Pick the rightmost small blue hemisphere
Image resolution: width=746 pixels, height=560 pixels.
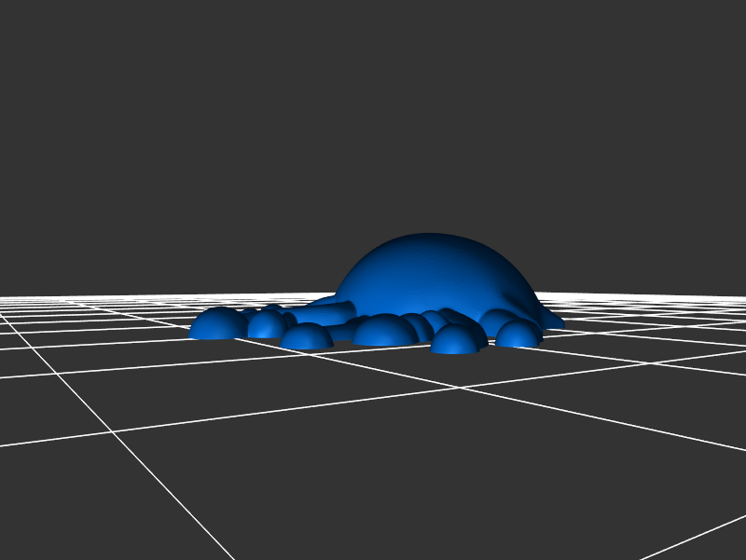518,335
